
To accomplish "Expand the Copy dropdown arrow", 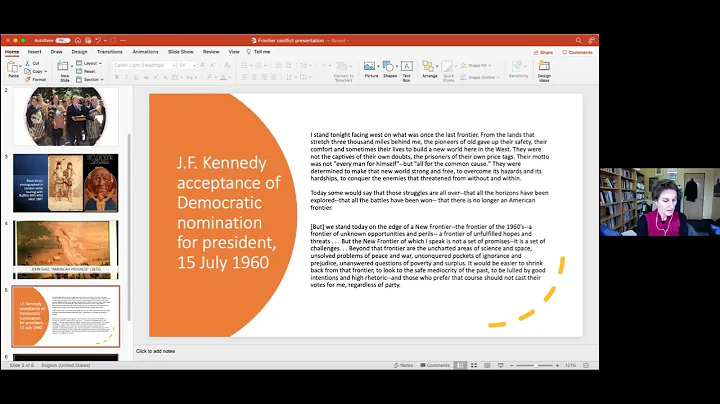I will pos(45,71).
